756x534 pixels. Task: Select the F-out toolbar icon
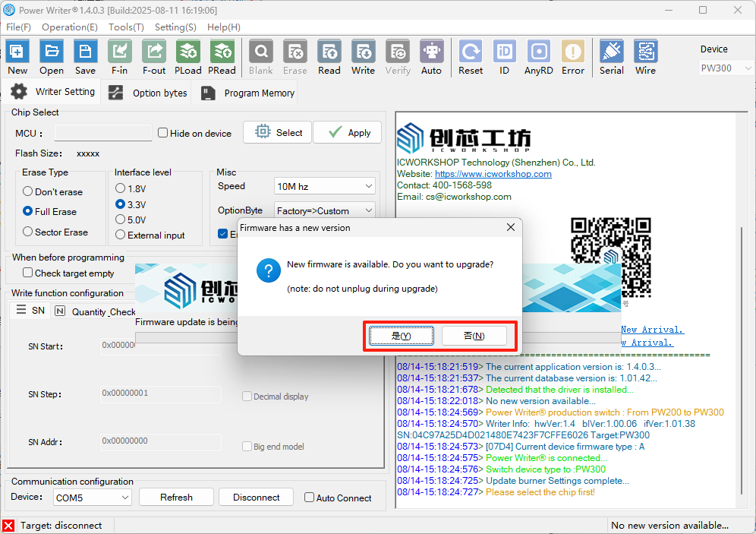pyautogui.click(x=154, y=57)
